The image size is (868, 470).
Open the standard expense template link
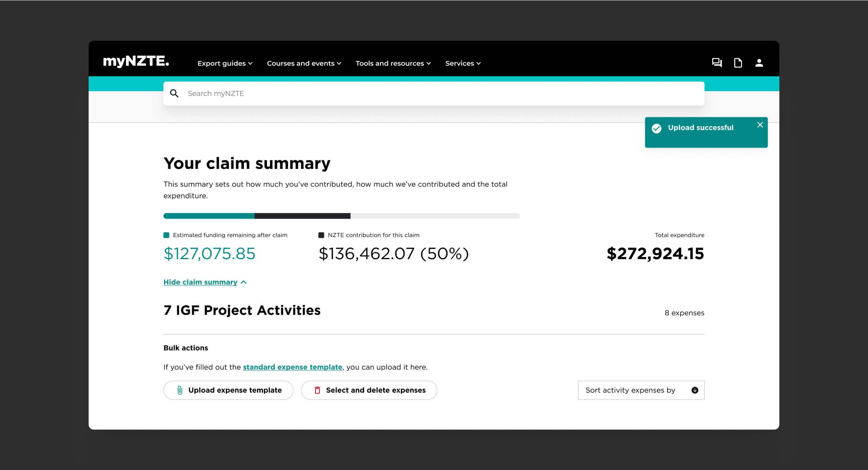(292, 367)
